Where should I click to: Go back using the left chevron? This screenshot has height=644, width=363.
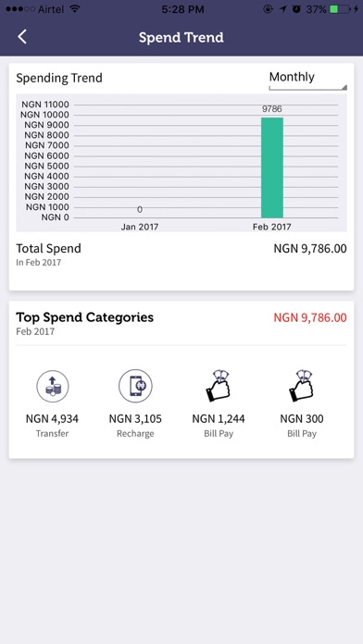(22, 37)
